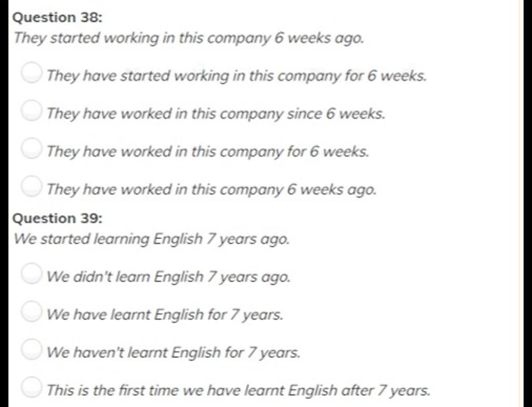
Task: Pick radio for 'worked in this company for 6 weeks'
Action: 31,148
